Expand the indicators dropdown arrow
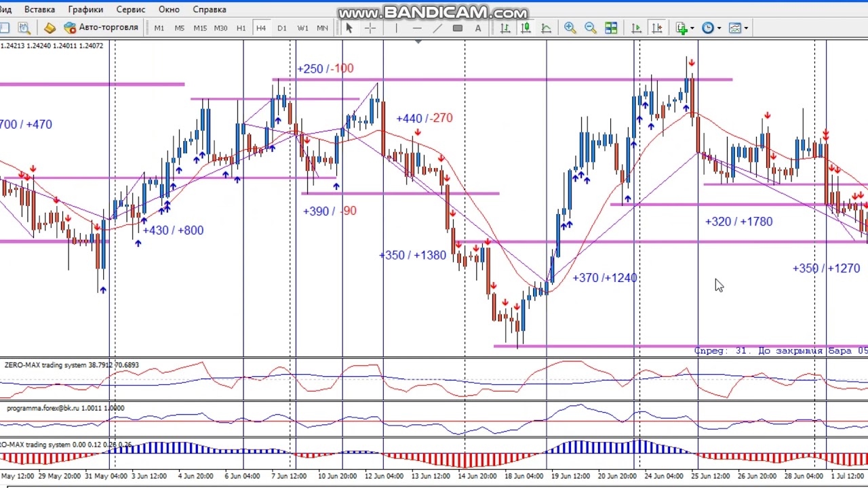The height and width of the screenshot is (488, 868). point(692,28)
